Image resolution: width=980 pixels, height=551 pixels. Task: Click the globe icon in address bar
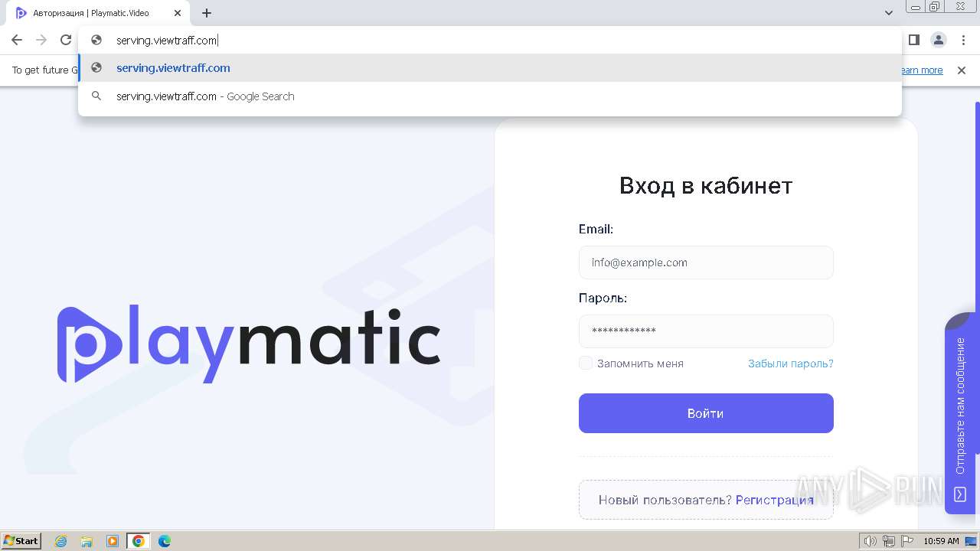pyautogui.click(x=96, y=41)
